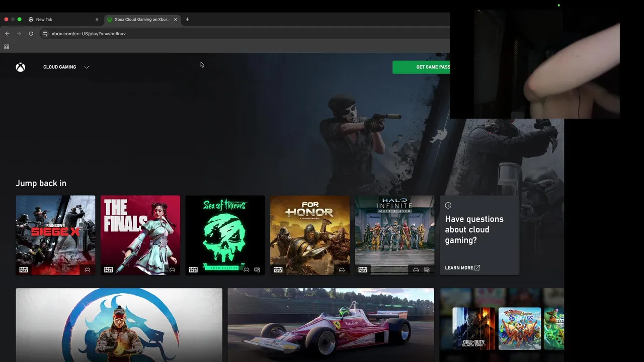
Task: Open the Mortal Kombat promo banner
Action: coord(119,325)
